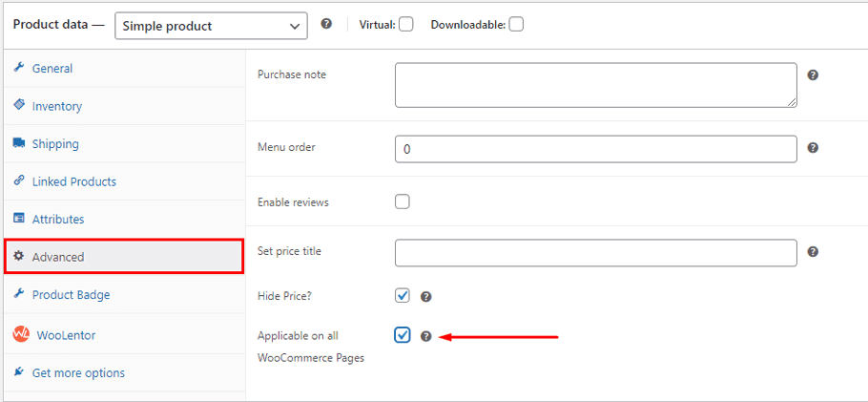Click the help icon for Menu order
This screenshot has height=402, width=868.
point(813,147)
